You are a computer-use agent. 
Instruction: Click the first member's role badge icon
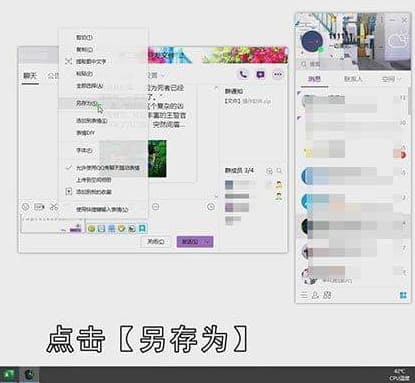(279, 184)
